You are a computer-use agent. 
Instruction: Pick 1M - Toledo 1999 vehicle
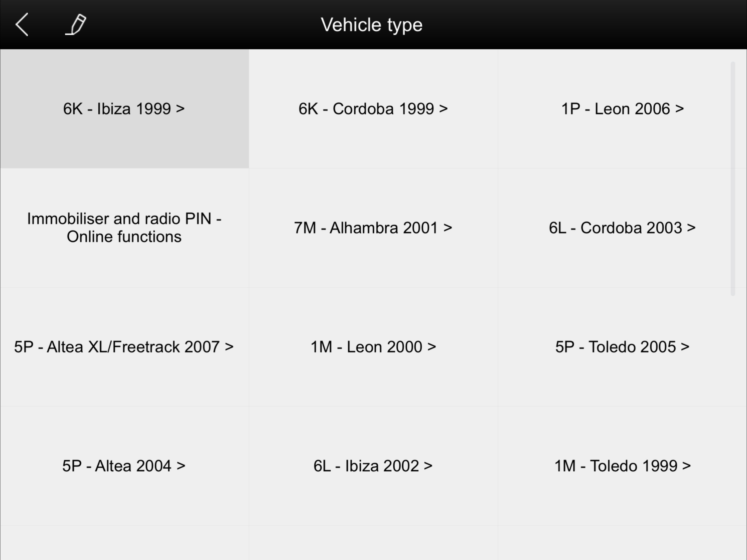[622, 466]
